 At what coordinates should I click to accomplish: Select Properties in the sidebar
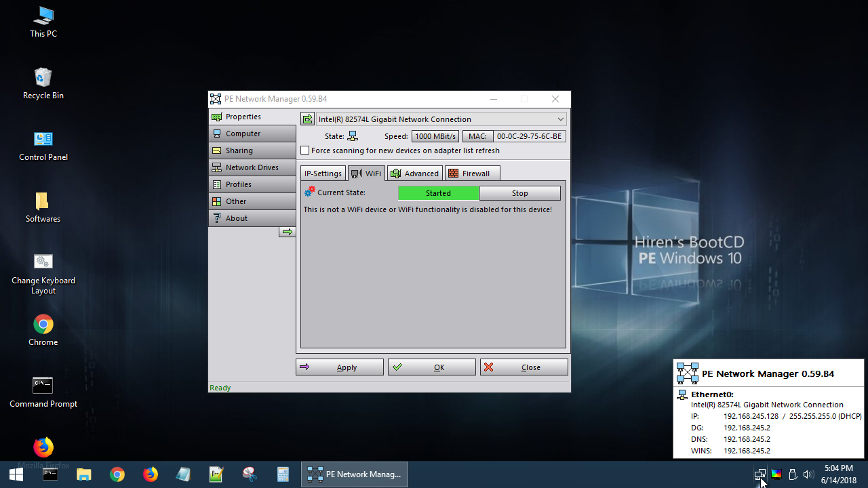pyautogui.click(x=252, y=117)
